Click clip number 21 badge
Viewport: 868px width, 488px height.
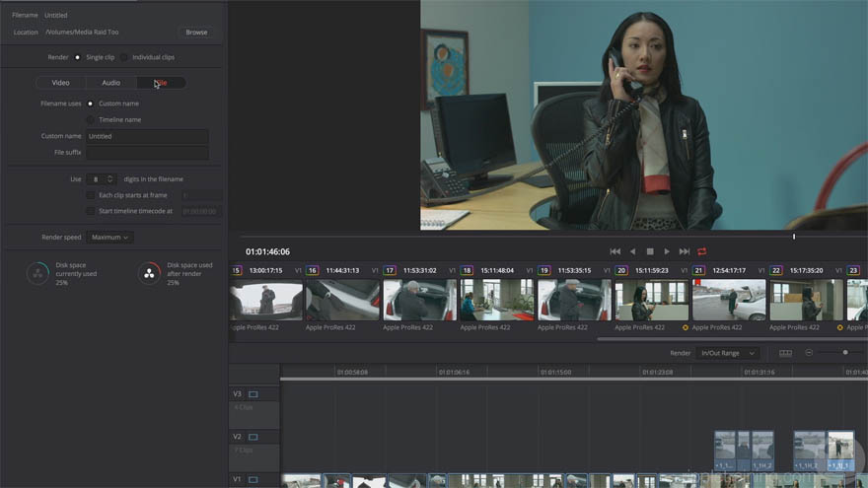698,270
